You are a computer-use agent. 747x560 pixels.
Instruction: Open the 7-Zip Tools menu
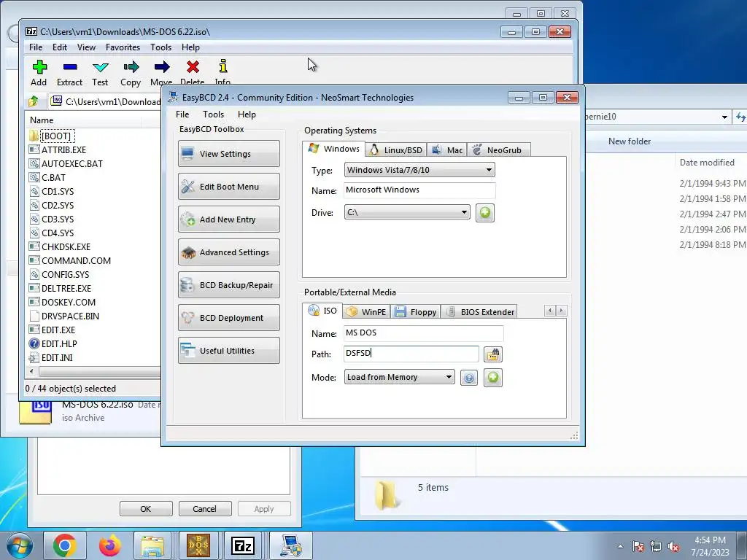tap(160, 47)
